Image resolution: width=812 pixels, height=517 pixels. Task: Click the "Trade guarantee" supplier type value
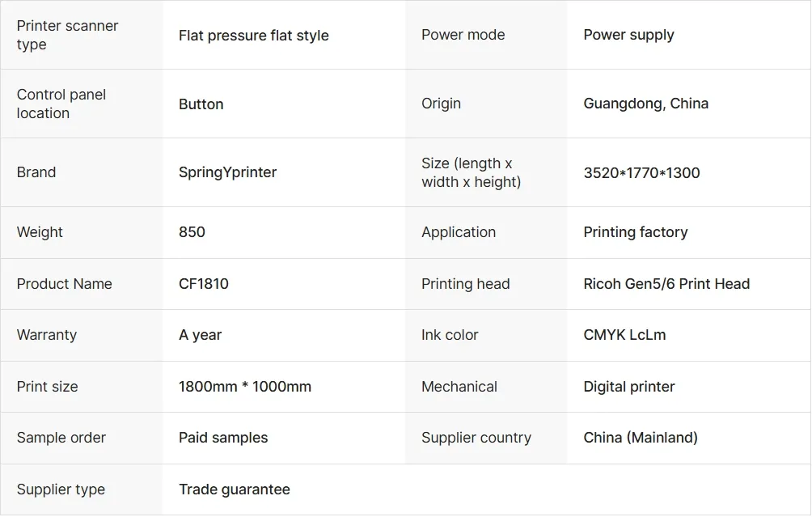coord(234,489)
